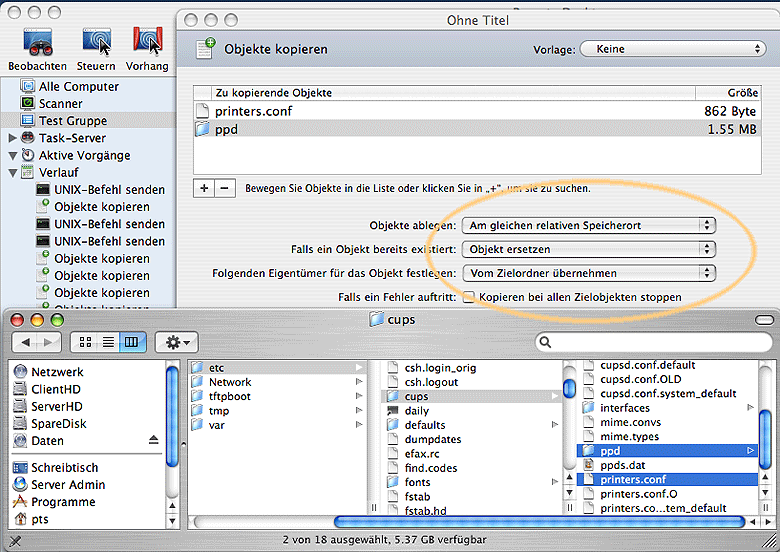This screenshot has height=552, width=780.
Task: Enable Kopieren bei allen Zielobjekten stoppen
Action: click(468, 297)
